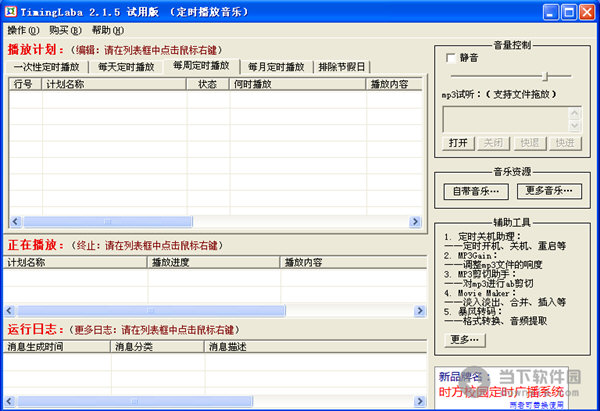The height and width of the screenshot is (411, 600).
Task: Click the TimingLaba app icon in title bar
Action: (11, 11)
